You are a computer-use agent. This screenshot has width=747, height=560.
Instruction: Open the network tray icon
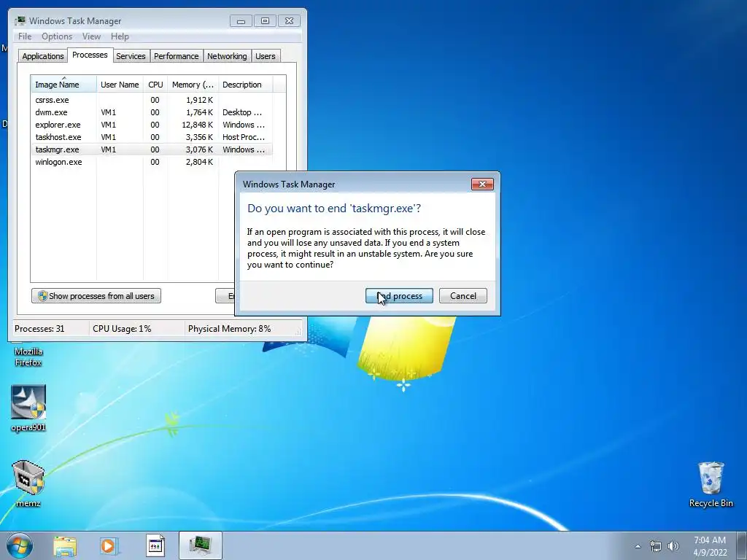point(656,546)
